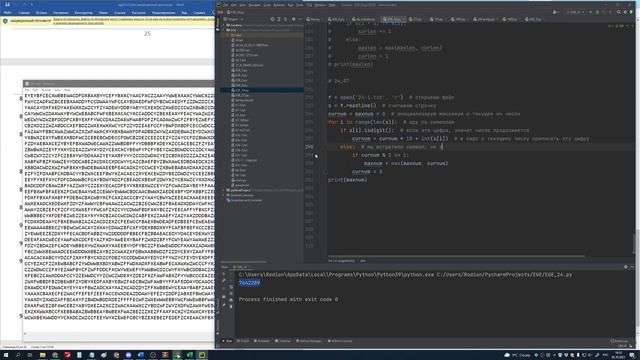Image resolution: width=640 pixels, height=360 pixels.
Task: Open Project panel gear options
Action: pyautogui.click(x=293, y=19)
